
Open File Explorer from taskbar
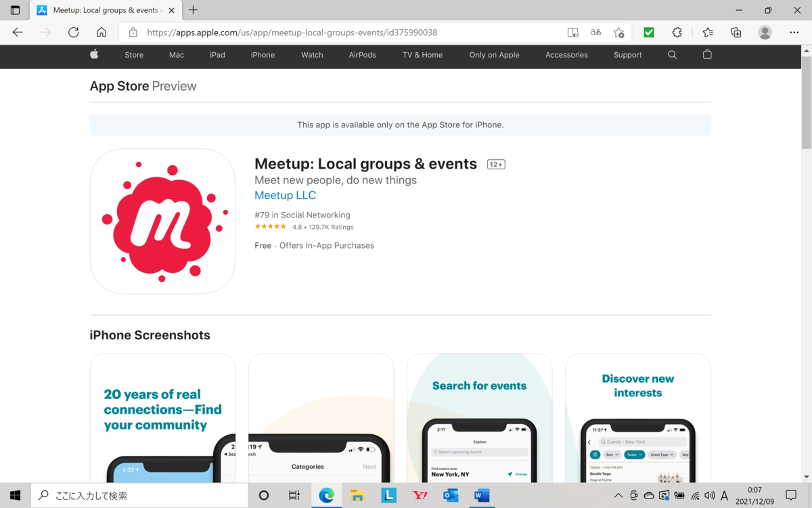(x=358, y=496)
